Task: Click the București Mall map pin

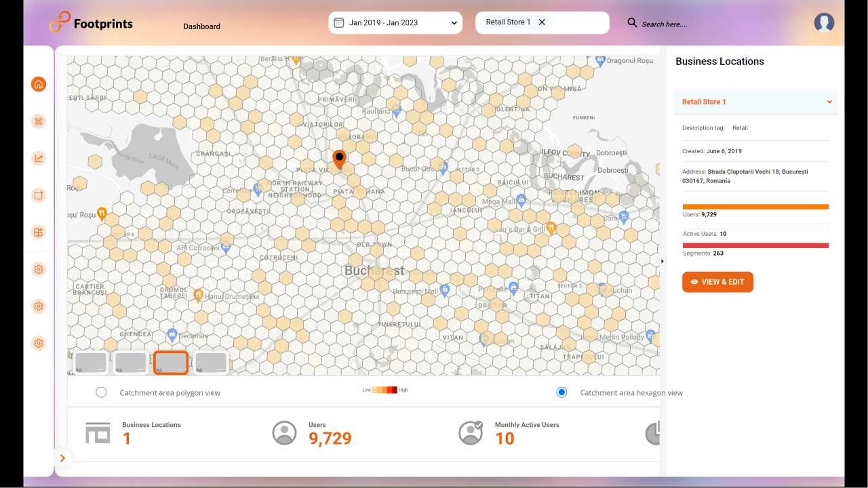Action: click(x=445, y=291)
